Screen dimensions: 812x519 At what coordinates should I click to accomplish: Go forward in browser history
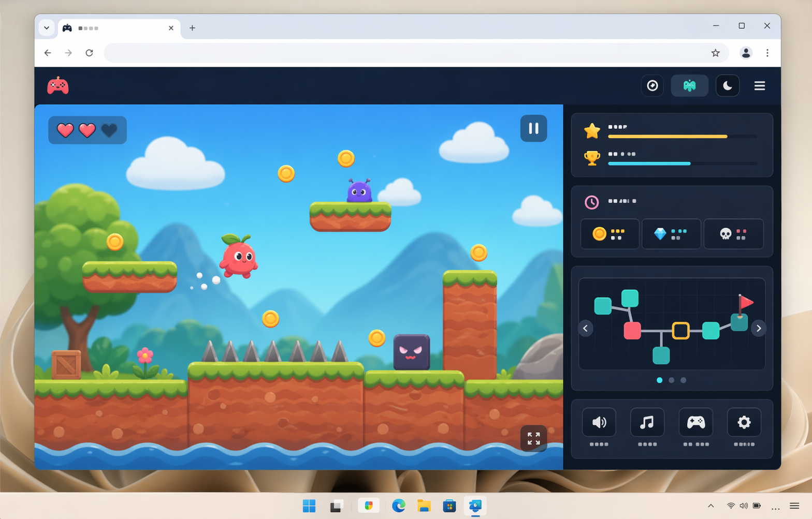click(x=68, y=53)
